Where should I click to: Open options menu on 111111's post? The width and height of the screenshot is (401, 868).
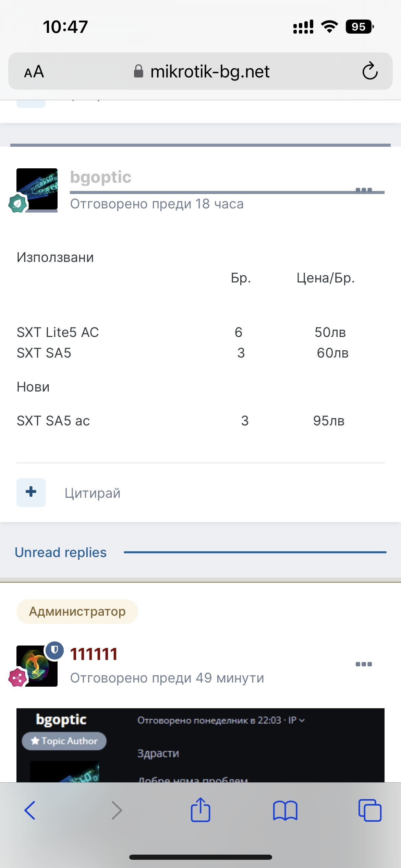(364, 664)
